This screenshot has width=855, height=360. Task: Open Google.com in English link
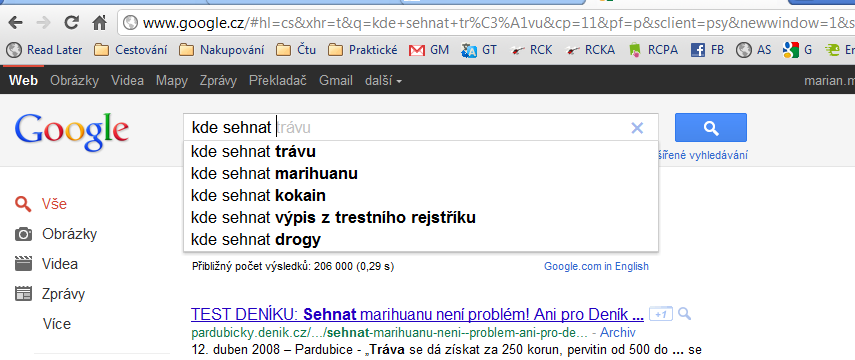point(597,267)
